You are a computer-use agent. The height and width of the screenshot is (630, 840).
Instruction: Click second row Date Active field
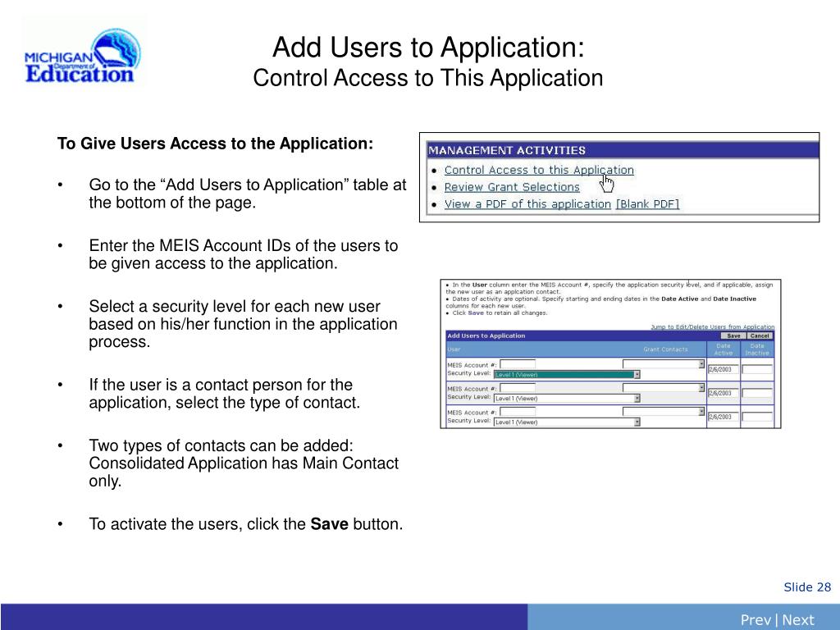click(x=724, y=393)
